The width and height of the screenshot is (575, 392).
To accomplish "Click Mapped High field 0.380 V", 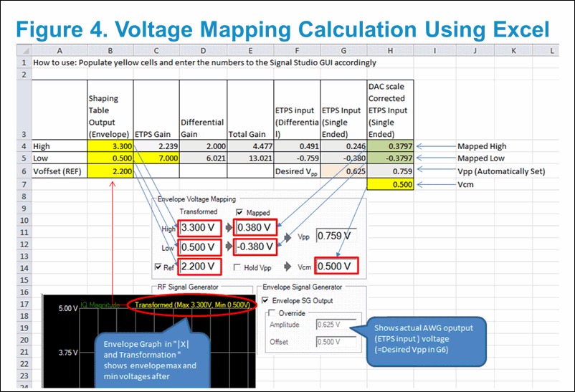I will click(256, 228).
